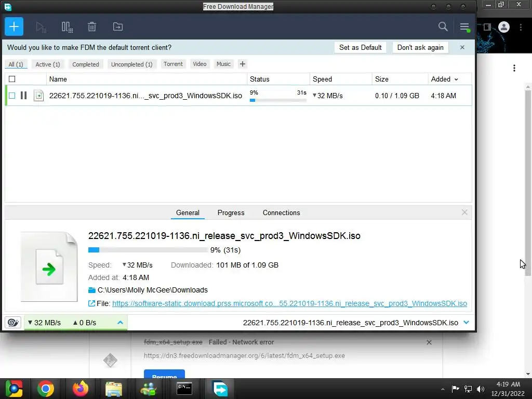532x399 pixels.
Task: Open the Microsoft download file URL link
Action: pos(289,303)
